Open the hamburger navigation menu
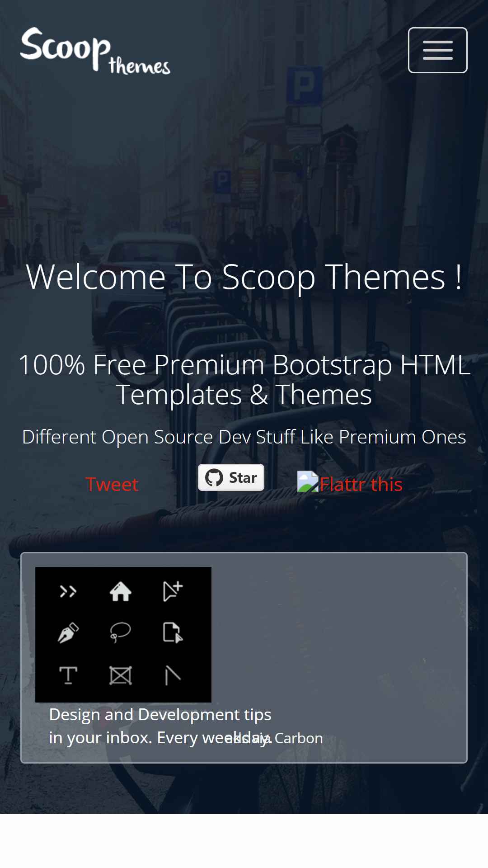This screenshot has height=868, width=488. tap(437, 50)
